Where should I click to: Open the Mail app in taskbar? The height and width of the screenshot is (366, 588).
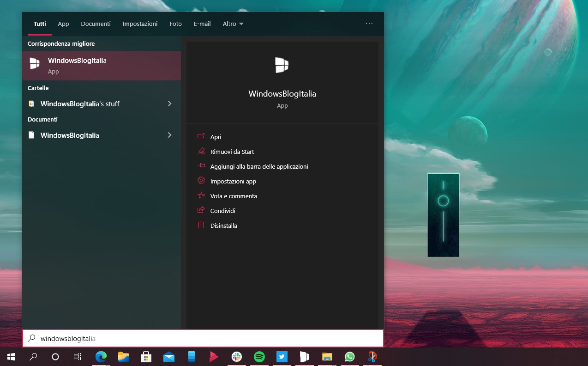169,356
